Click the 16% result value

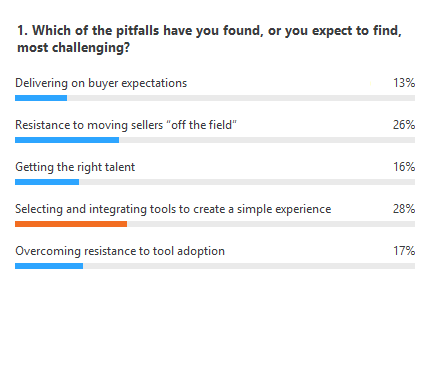coord(404,167)
